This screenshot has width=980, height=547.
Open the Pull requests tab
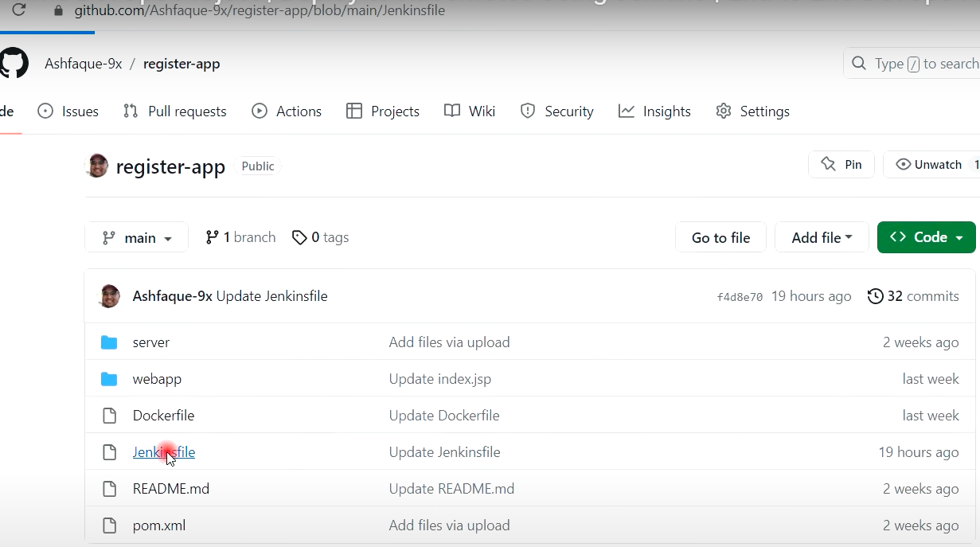(175, 111)
